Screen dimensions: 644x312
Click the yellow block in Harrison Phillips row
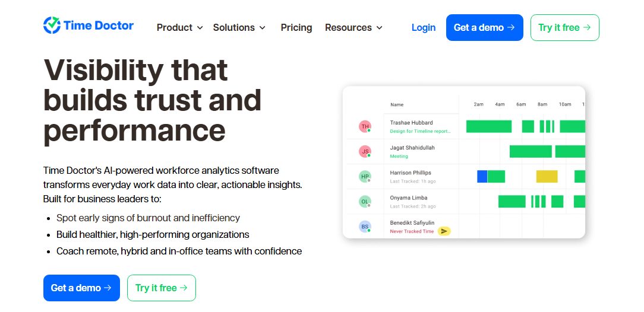click(x=547, y=176)
